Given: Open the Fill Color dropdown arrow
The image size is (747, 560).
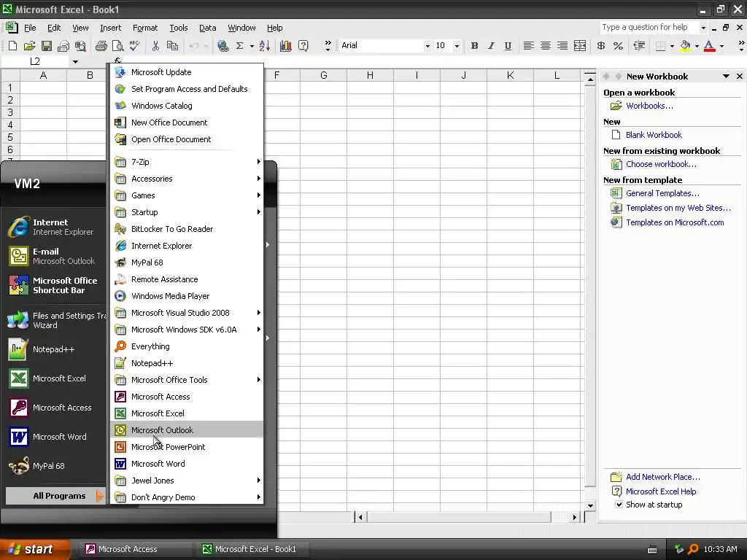Looking at the screenshot, I should click(x=697, y=46).
